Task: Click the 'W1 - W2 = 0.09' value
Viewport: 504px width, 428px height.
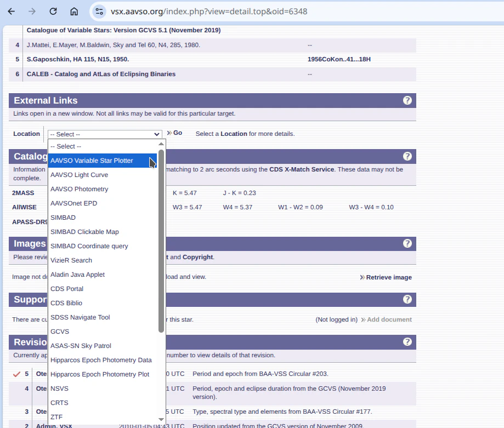Action: point(300,207)
